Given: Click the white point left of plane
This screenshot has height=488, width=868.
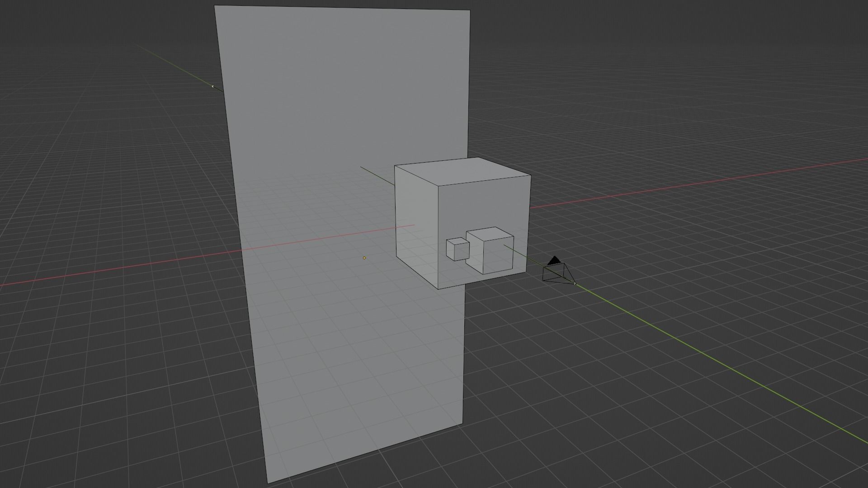Looking at the screenshot, I should click(x=212, y=86).
